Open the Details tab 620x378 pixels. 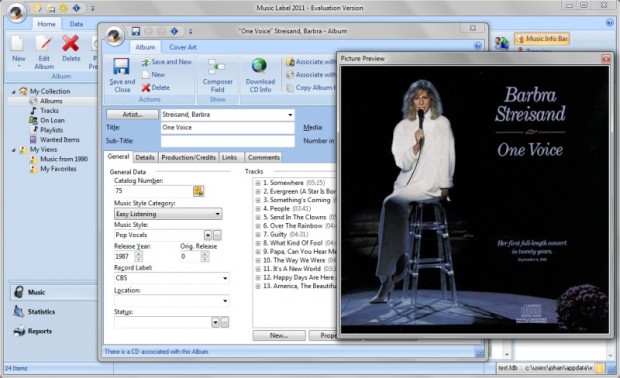[x=145, y=157]
